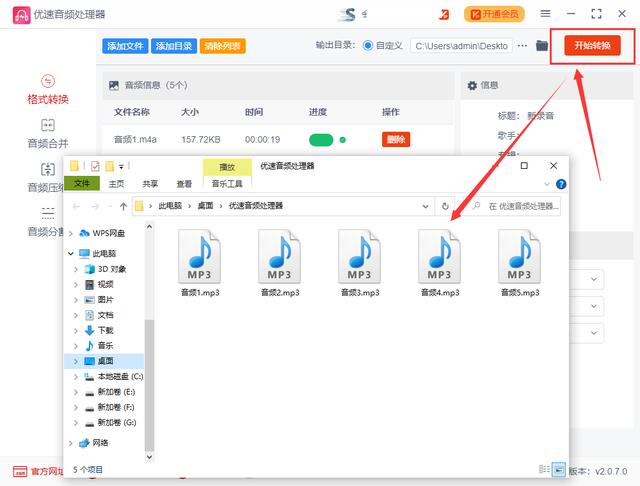Click 添加文件 button
The width and height of the screenshot is (640, 486).
(x=125, y=46)
